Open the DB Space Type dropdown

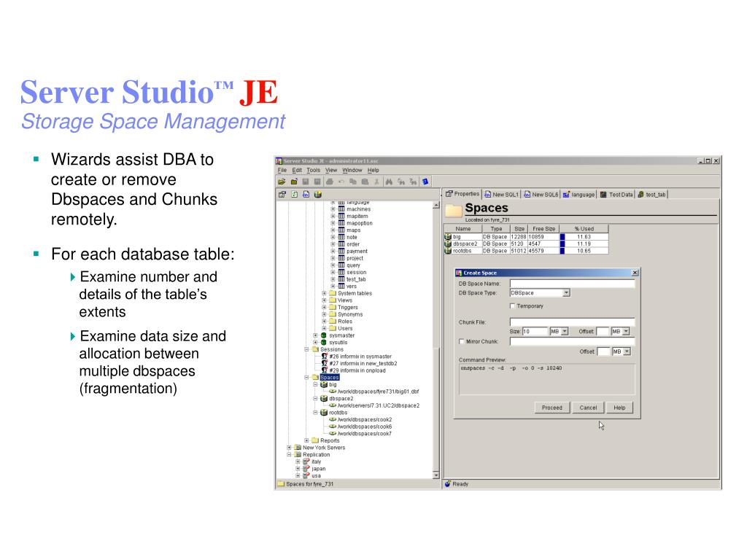click(566, 293)
